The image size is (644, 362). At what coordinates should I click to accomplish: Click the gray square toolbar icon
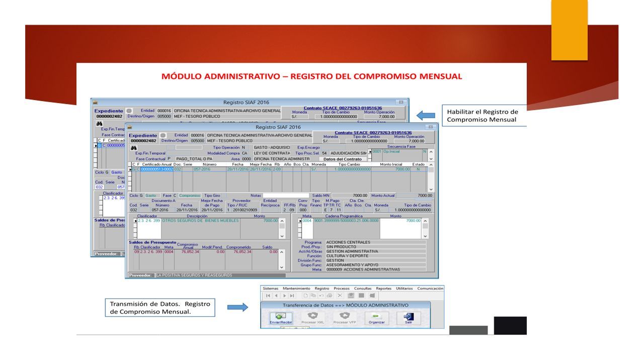coord(361,296)
